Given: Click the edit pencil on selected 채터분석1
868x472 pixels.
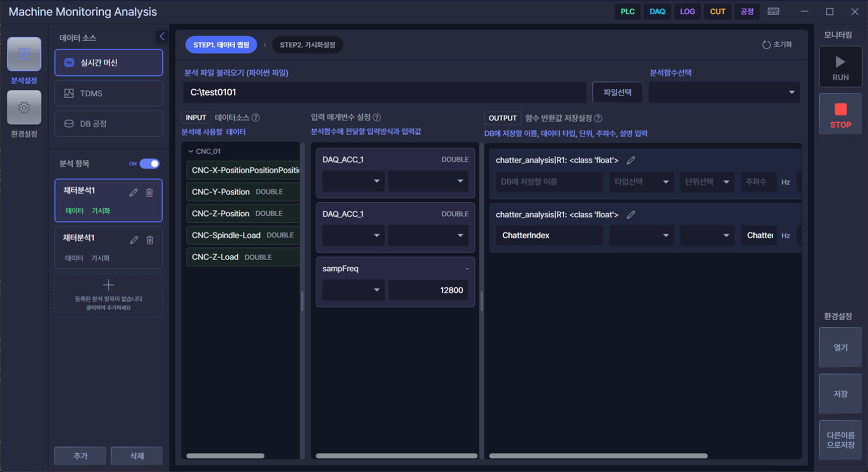Looking at the screenshot, I should coord(133,193).
